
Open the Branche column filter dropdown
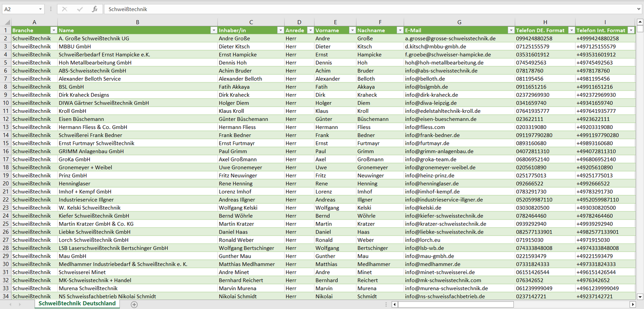pos(53,30)
